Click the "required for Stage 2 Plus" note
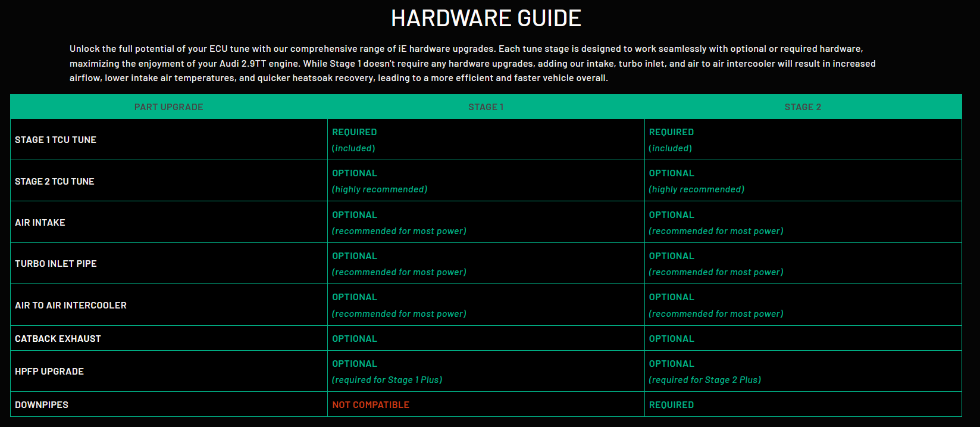This screenshot has height=427, width=980. [705, 380]
